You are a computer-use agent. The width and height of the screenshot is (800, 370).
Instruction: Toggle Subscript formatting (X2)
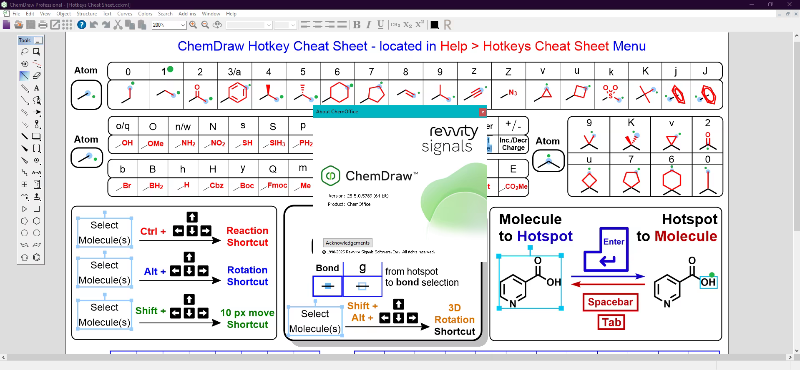pyautogui.click(x=407, y=24)
